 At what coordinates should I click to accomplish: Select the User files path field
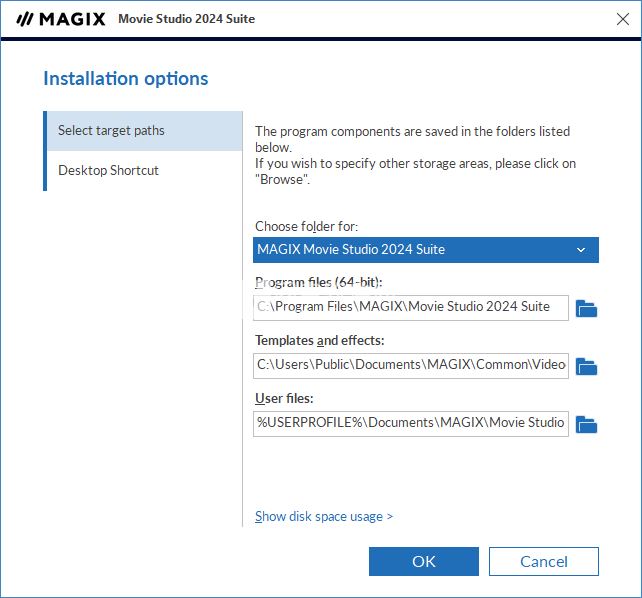tap(410, 423)
